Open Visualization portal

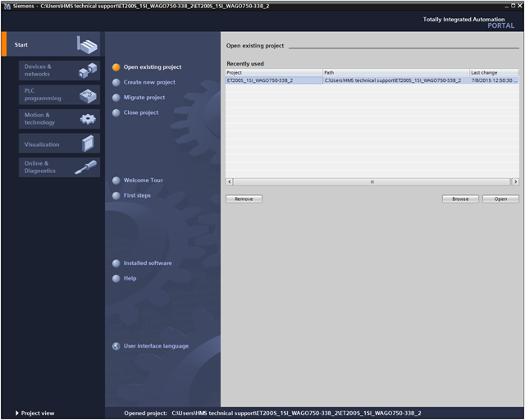tap(59, 144)
